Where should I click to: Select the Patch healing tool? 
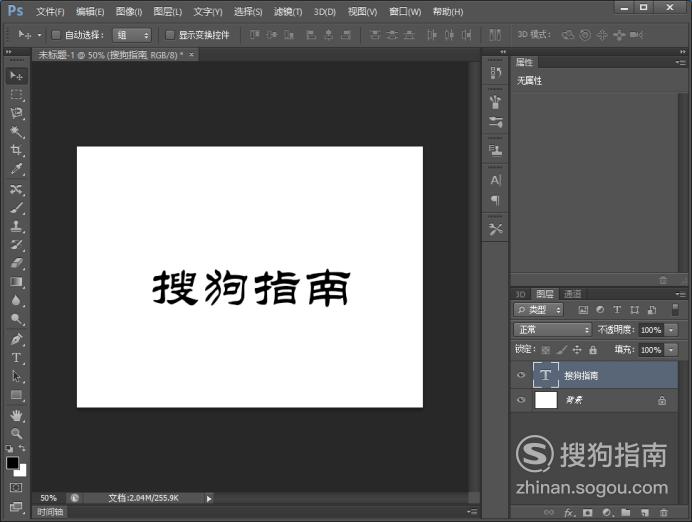click(16, 189)
